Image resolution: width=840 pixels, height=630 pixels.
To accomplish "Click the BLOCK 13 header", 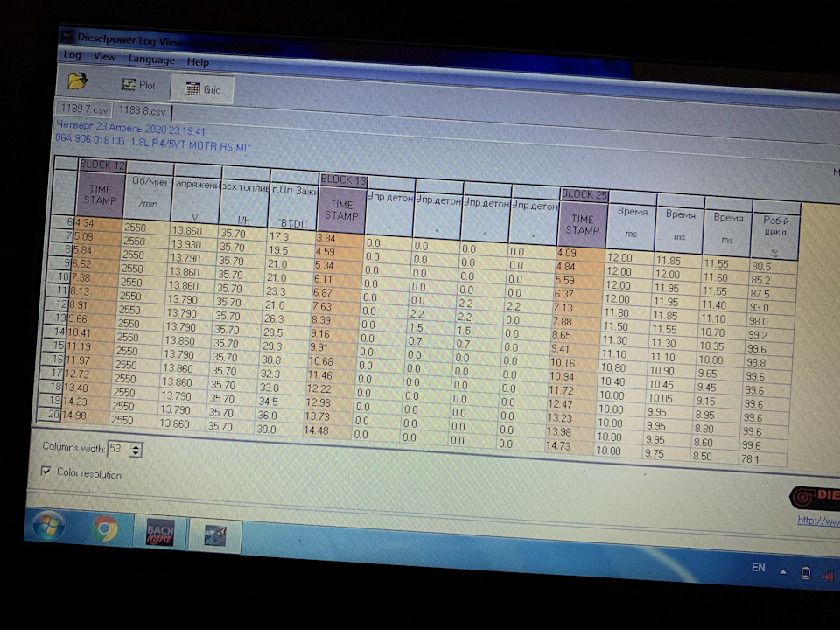I will (x=343, y=180).
